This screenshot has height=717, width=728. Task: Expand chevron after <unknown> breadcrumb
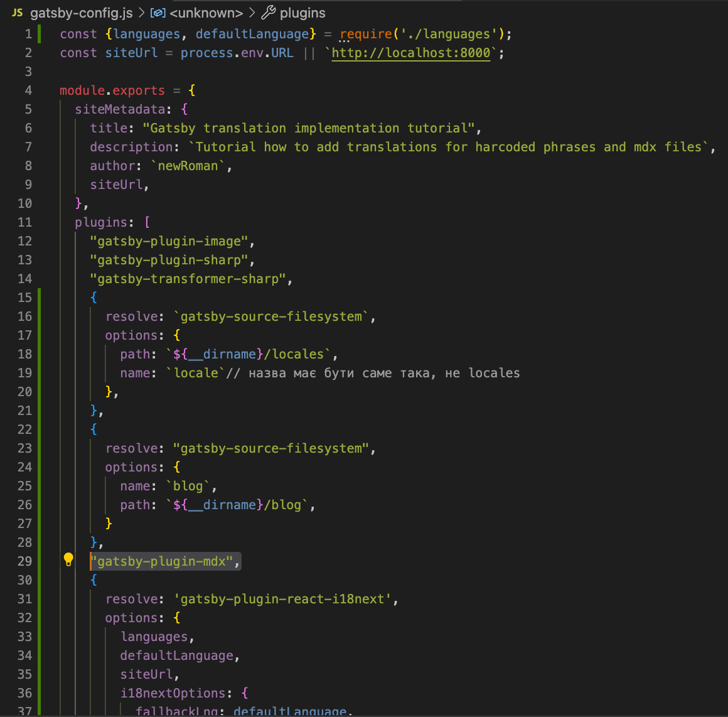[252, 13]
